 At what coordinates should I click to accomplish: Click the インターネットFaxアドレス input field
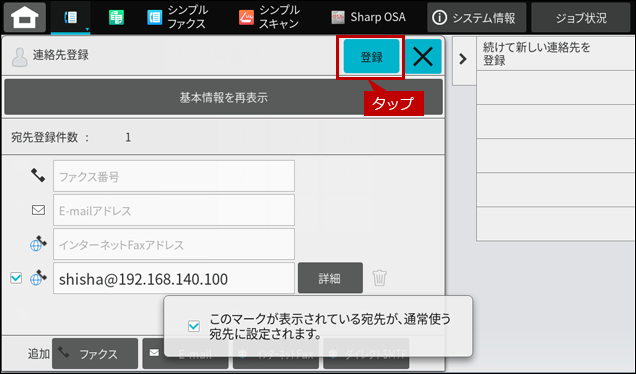[174, 244]
